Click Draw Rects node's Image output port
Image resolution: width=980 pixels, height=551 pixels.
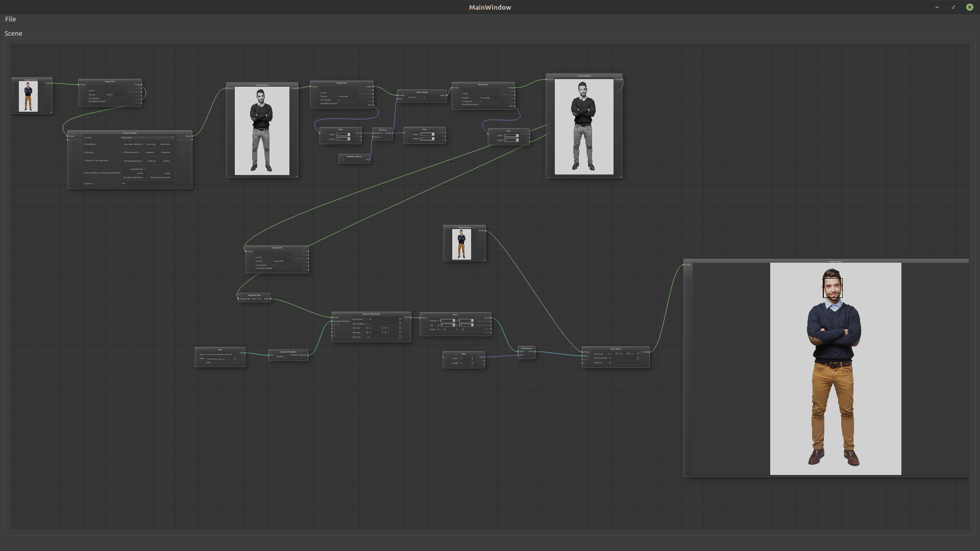(649, 352)
